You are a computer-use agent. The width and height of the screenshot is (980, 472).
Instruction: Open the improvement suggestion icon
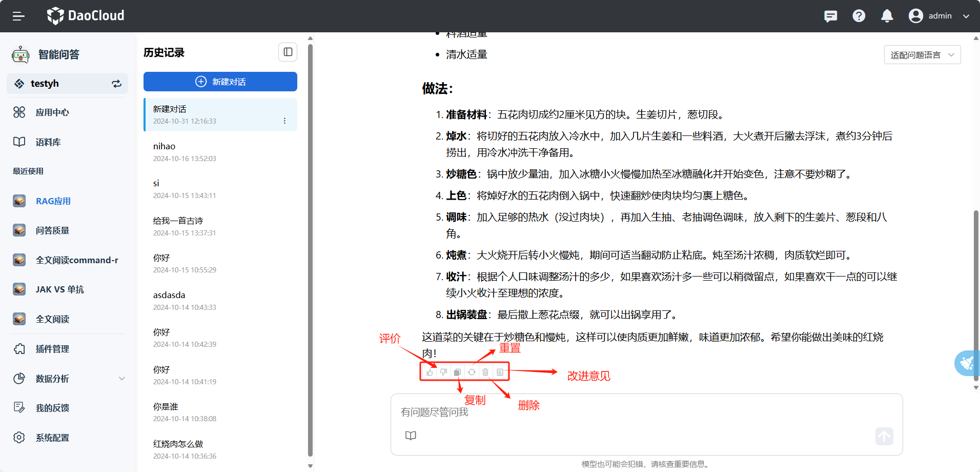500,372
